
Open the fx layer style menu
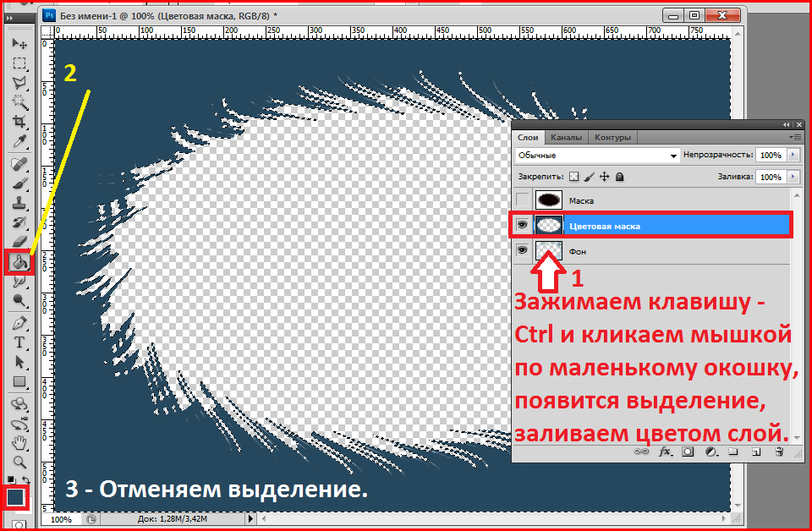665,452
